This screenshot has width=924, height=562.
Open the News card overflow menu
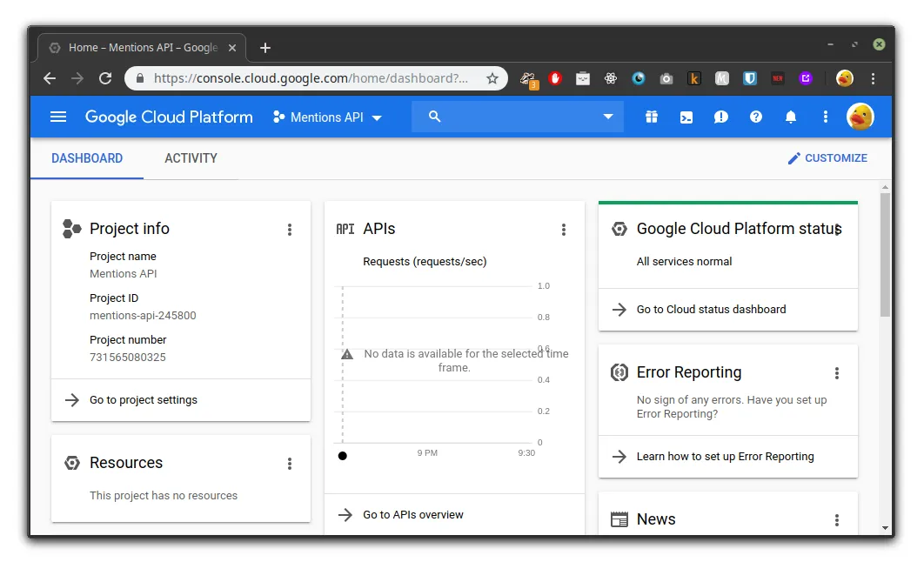click(837, 519)
